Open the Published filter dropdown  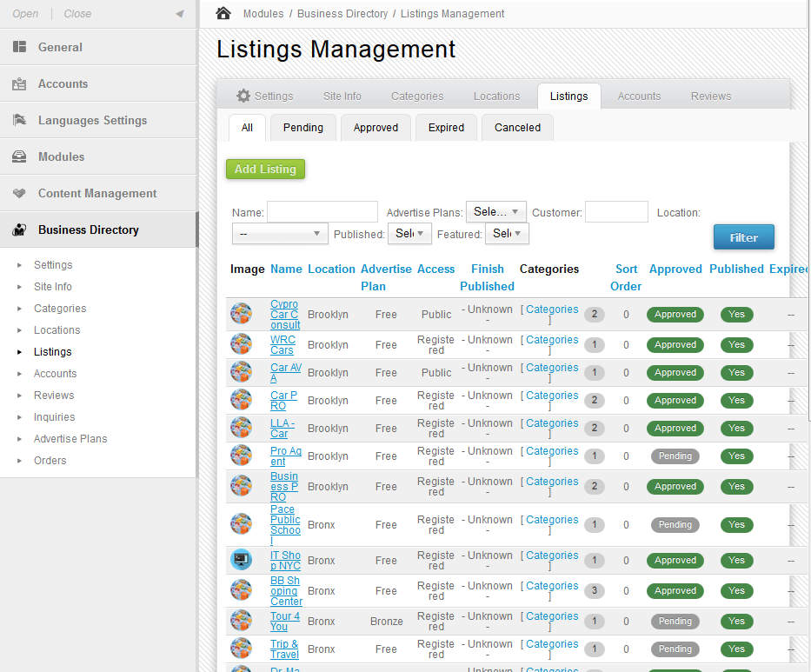tap(409, 233)
